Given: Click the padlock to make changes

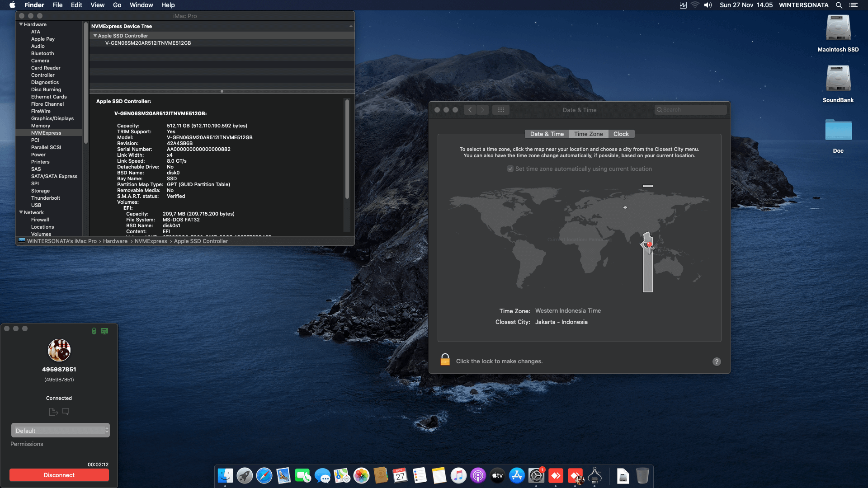Looking at the screenshot, I should pos(445,360).
